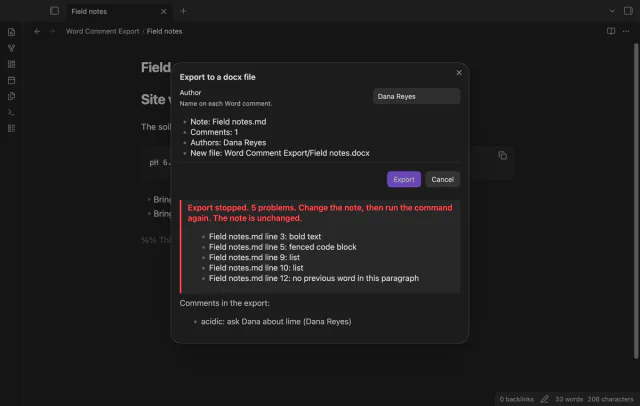The height and width of the screenshot is (406, 640).
Task: Click the Field notes breadcrumb title
Action: pos(164,31)
